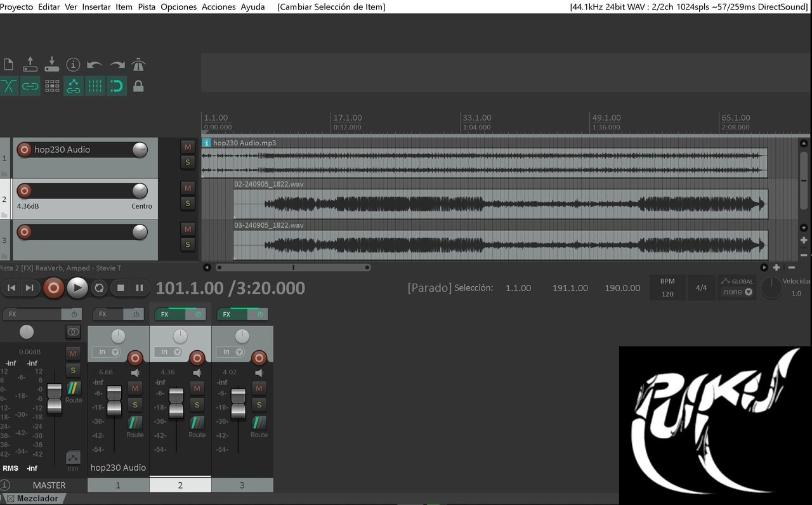Save project with download-arrow toolbar icon
The image size is (812, 505).
point(52,65)
